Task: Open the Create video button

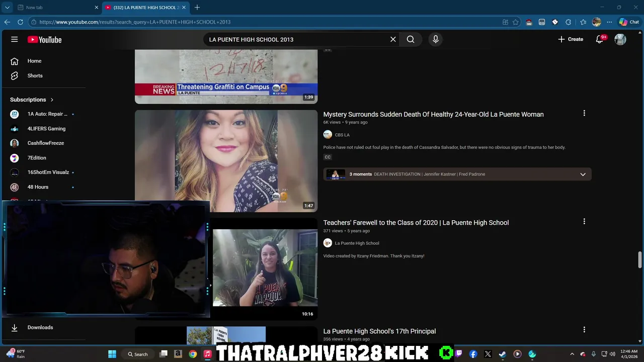Action: click(x=571, y=39)
